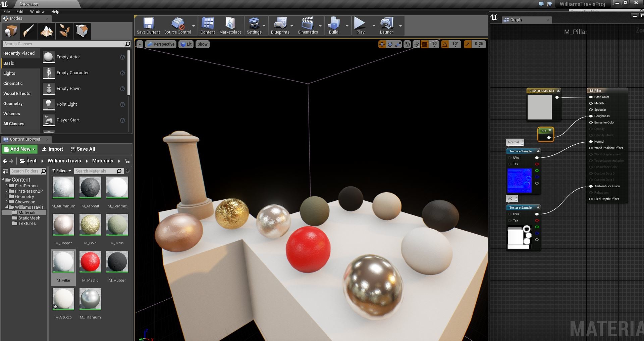Viewport: 644px width, 341px height.
Task: Switch to Paint mode brush icon
Action: tap(29, 31)
